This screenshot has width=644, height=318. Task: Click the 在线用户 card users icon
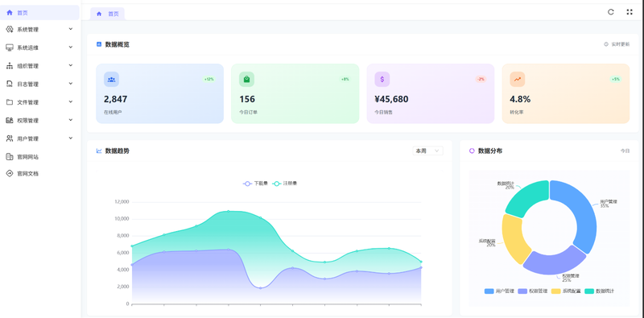(x=111, y=79)
